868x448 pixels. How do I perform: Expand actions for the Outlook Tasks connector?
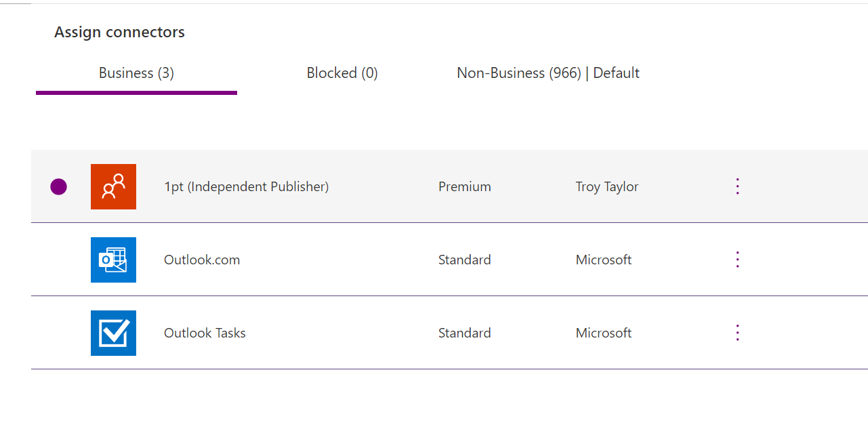pos(737,333)
